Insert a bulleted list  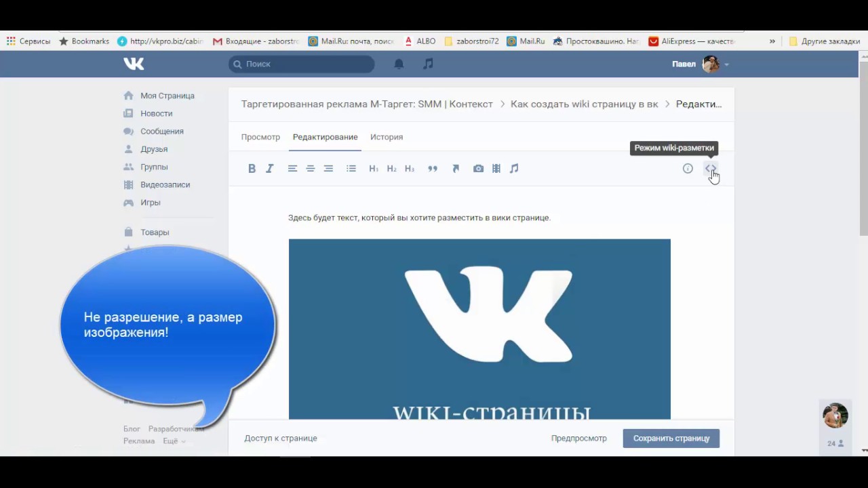351,169
